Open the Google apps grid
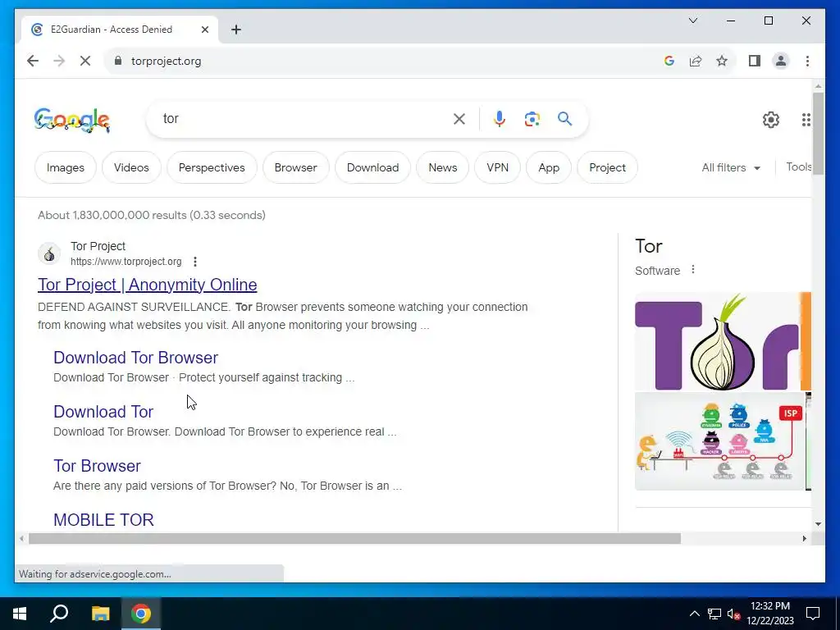The image size is (840, 630). (x=806, y=120)
